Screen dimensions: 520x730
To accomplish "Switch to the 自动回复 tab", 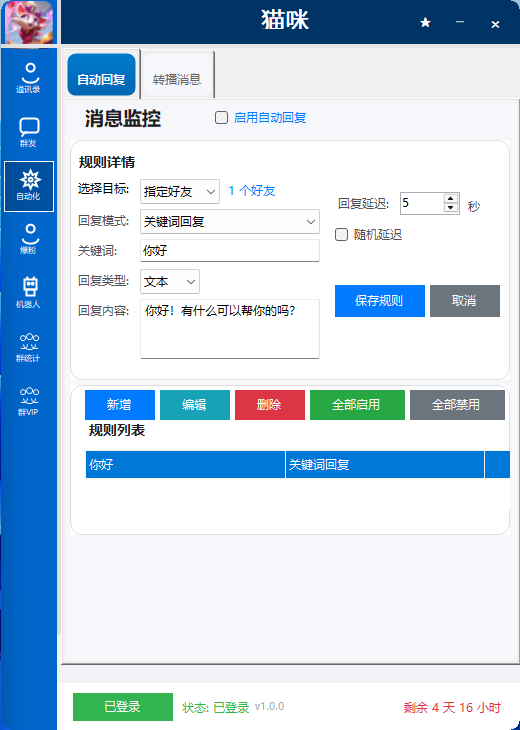I will tap(101, 74).
